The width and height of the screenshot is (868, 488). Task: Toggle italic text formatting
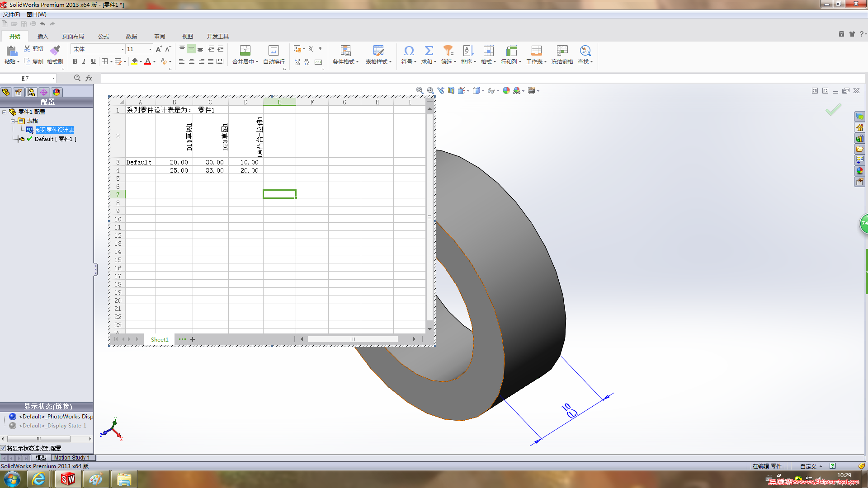[84, 61]
